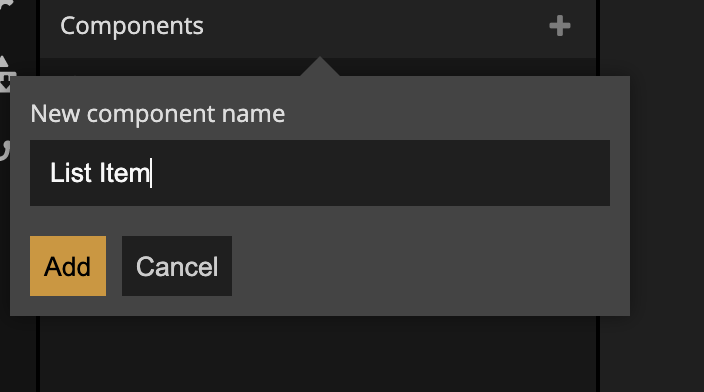The width and height of the screenshot is (704, 392).
Task: Place cursor after "List Item" text
Action: point(151,173)
